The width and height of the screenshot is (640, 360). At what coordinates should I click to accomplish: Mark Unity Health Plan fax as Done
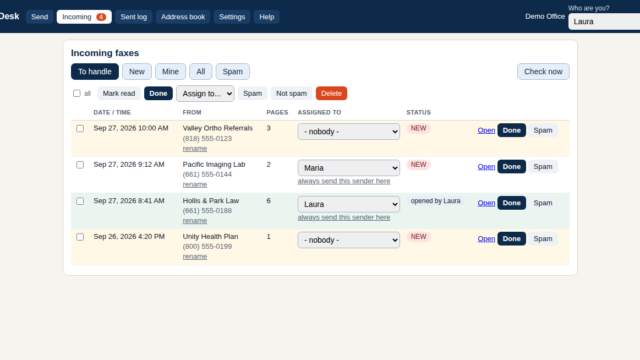[x=511, y=239]
